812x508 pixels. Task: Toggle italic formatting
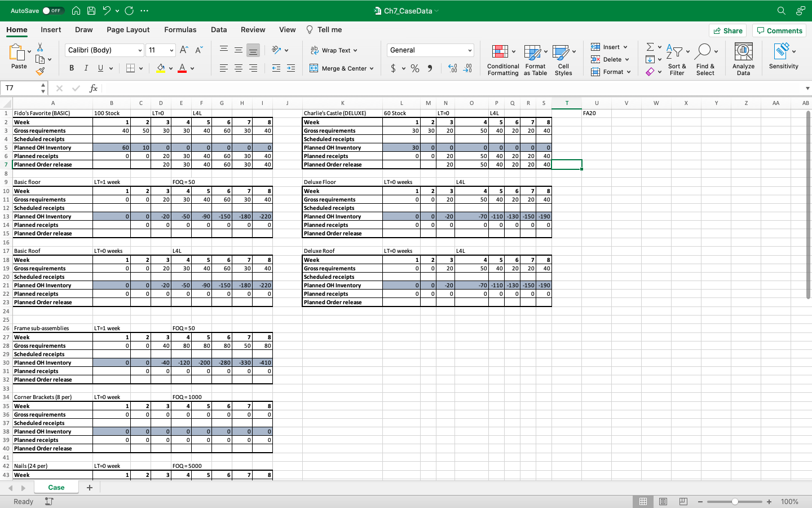(x=86, y=68)
